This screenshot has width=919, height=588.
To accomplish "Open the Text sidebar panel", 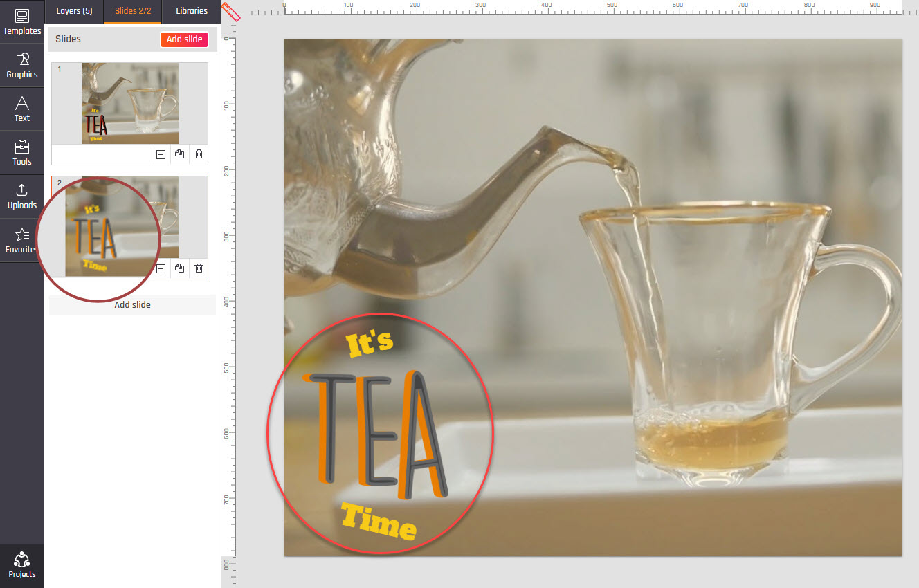I will coord(22,109).
